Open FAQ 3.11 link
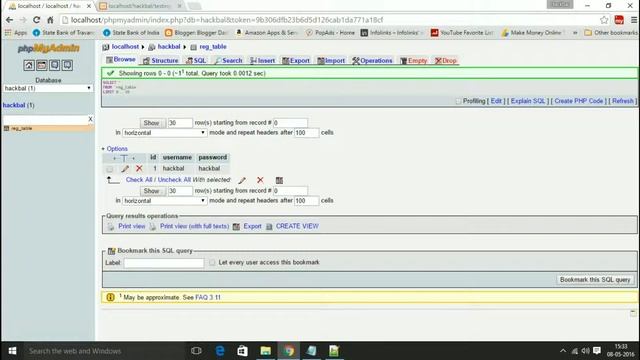The width and height of the screenshot is (640, 360). tap(208, 298)
